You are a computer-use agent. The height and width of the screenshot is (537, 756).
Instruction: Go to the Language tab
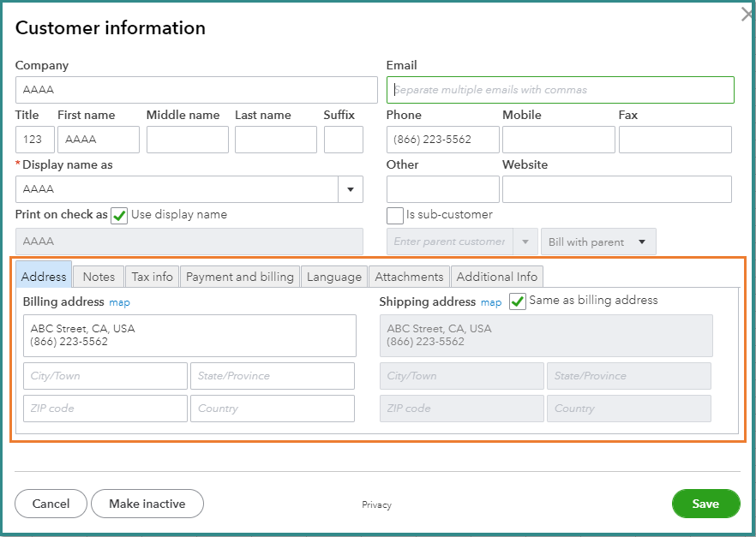334,277
